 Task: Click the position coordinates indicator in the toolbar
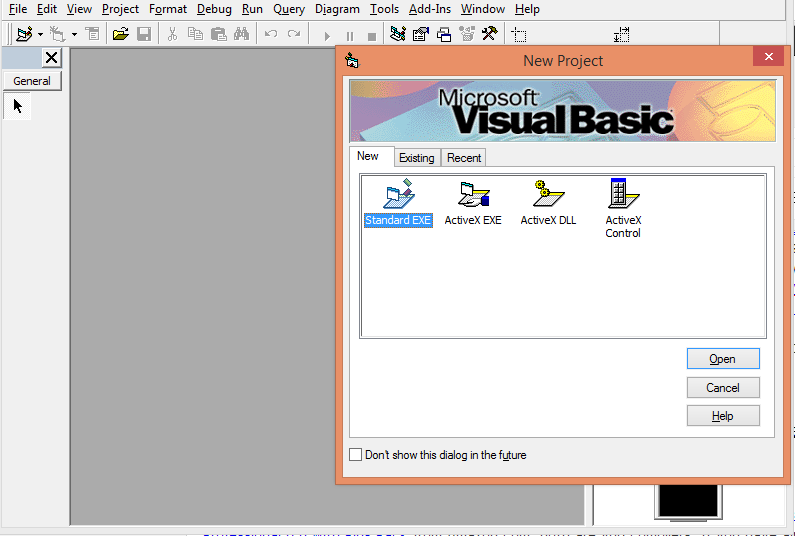pyautogui.click(x=519, y=34)
